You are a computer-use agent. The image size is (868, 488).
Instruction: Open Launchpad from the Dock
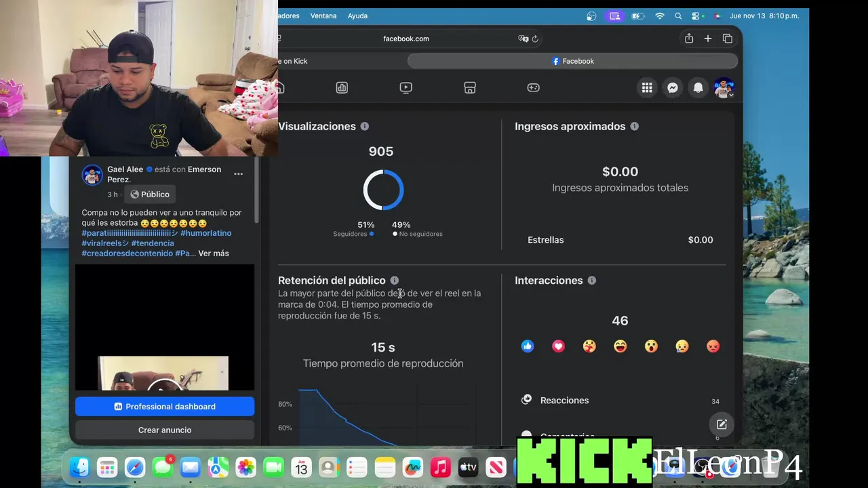[x=107, y=467]
